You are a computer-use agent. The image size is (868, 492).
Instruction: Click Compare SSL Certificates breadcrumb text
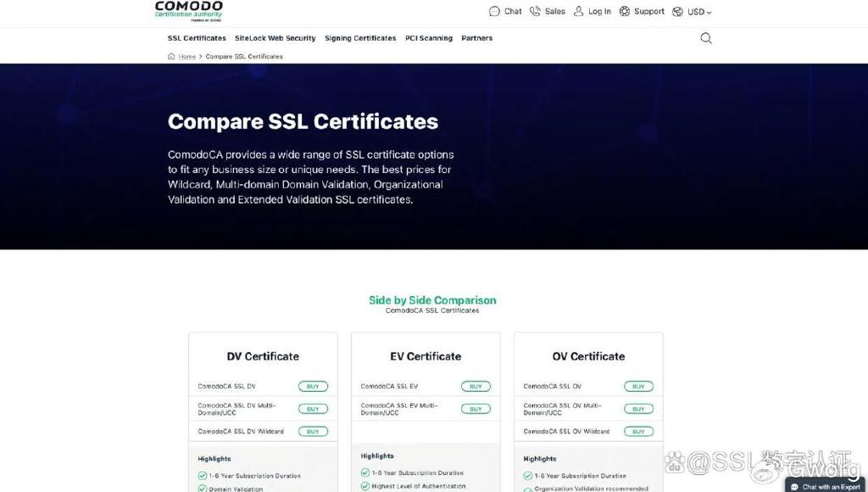[x=244, y=57]
